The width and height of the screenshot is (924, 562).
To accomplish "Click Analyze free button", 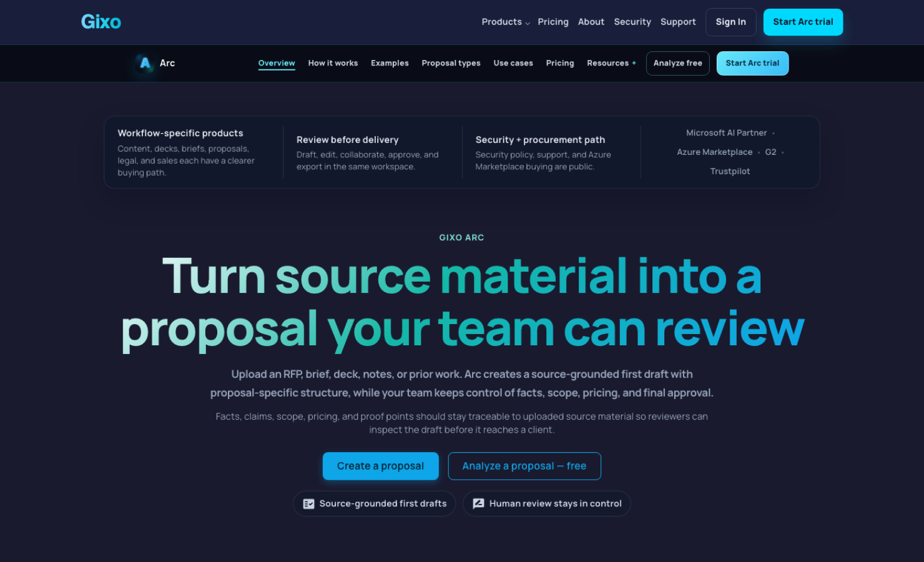I will pyautogui.click(x=678, y=63).
